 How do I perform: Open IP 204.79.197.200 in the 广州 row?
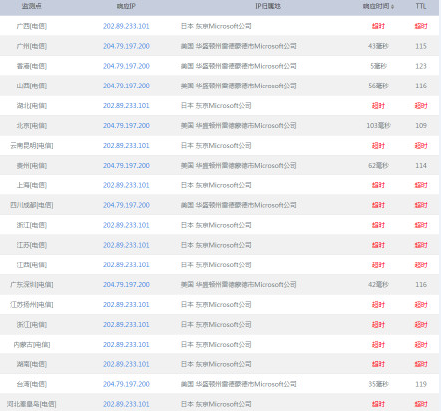tap(126, 46)
